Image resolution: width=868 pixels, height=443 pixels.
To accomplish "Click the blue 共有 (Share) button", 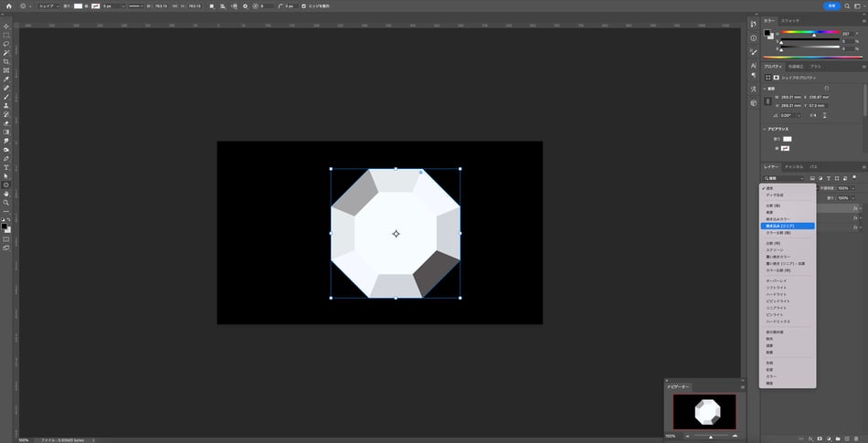I will [x=831, y=5].
